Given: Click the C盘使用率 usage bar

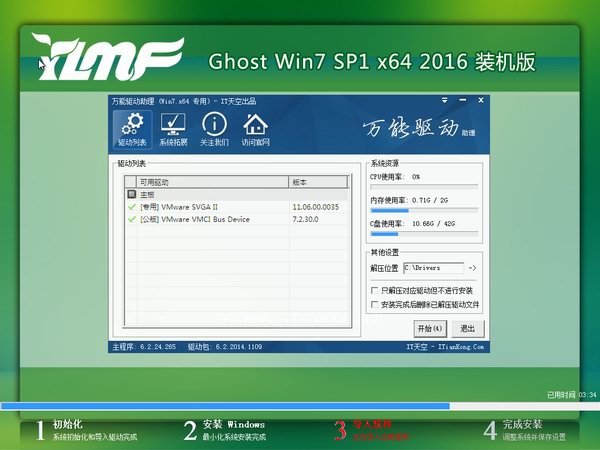Looking at the screenshot, I should pos(424,234).
